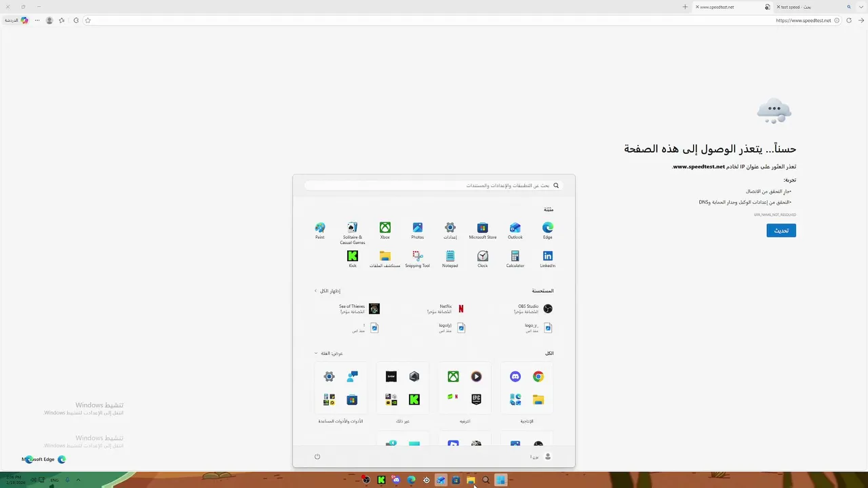Screen dimensions: 868x488
Task: Open Chrome in the الإنتاجية category
Action: coord(538,376)
